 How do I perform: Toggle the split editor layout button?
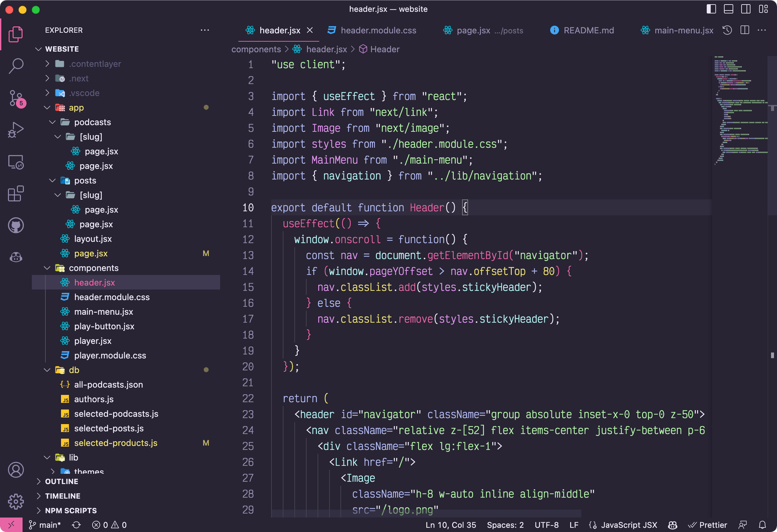(x=745, y=30)
